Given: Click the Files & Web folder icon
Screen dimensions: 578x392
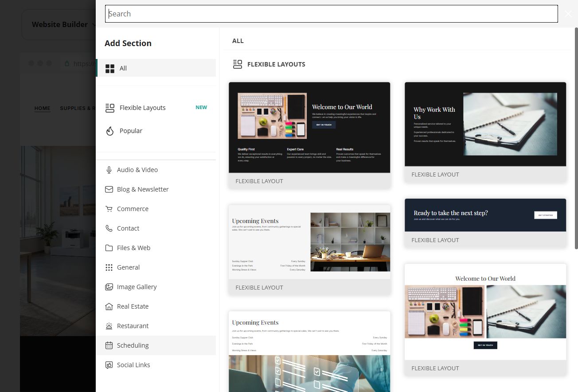Looking at the screenshot, I should (x=109, y=248).
